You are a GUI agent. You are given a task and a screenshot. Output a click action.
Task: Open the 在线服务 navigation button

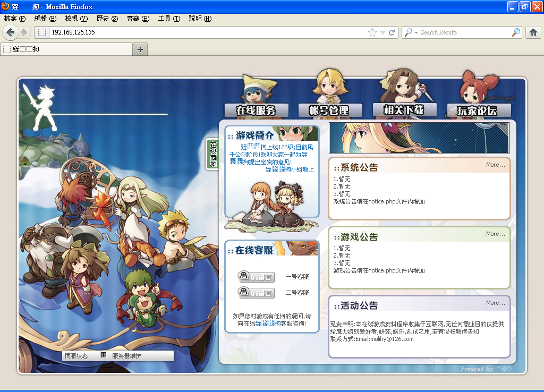pos(256,110)
